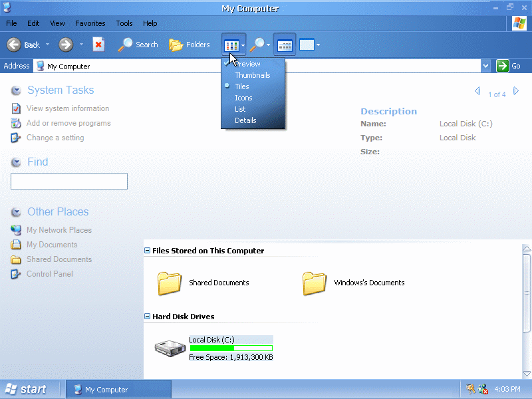Image resolution: width=532 pixels, height=399 pixels.
Task: Click the Back arrow button
Action: coord(14,45)
